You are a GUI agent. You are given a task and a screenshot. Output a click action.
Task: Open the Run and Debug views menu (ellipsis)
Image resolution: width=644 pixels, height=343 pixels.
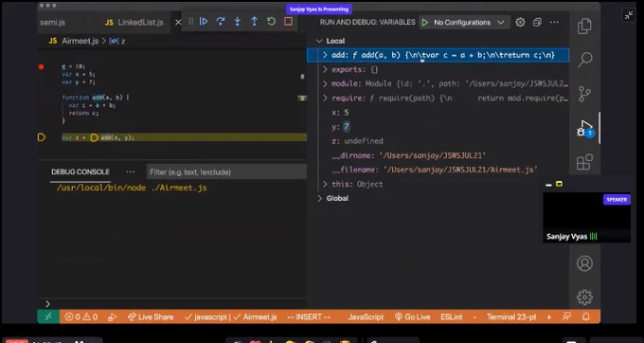click(554, 22)
